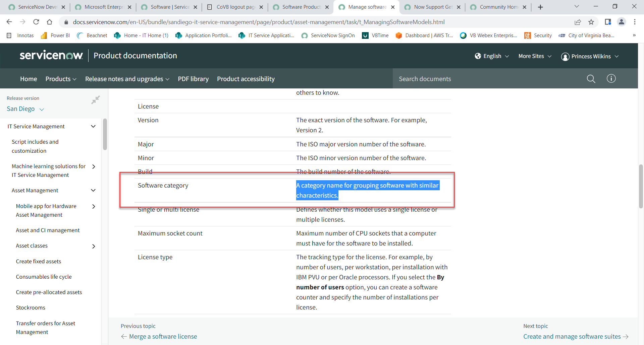Open the Chrome three-dot menu
The image size is (644, 345).
click(635, 22)
